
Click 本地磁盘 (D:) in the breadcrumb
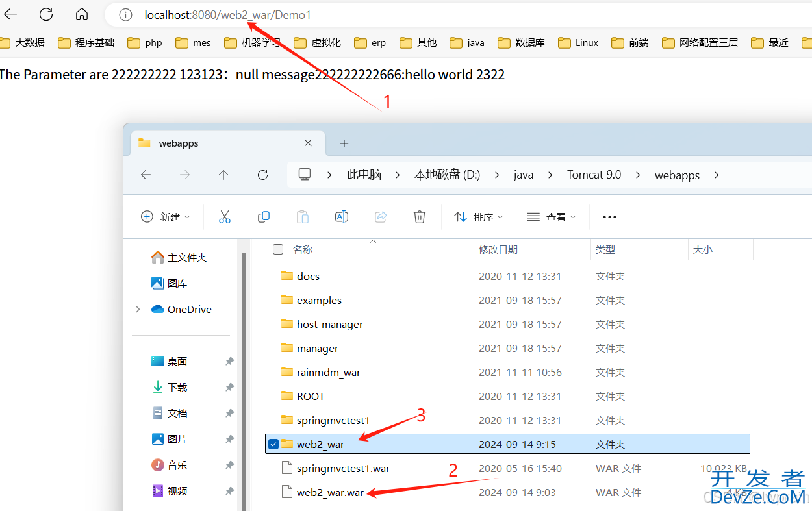click(x=447, y=175)
